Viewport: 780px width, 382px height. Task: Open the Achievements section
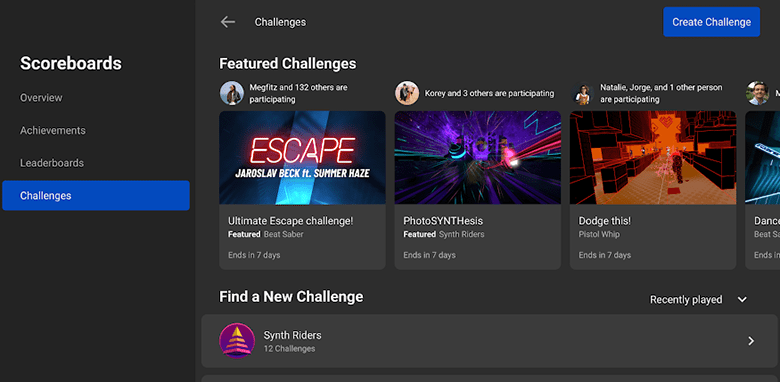coord(53,130)
